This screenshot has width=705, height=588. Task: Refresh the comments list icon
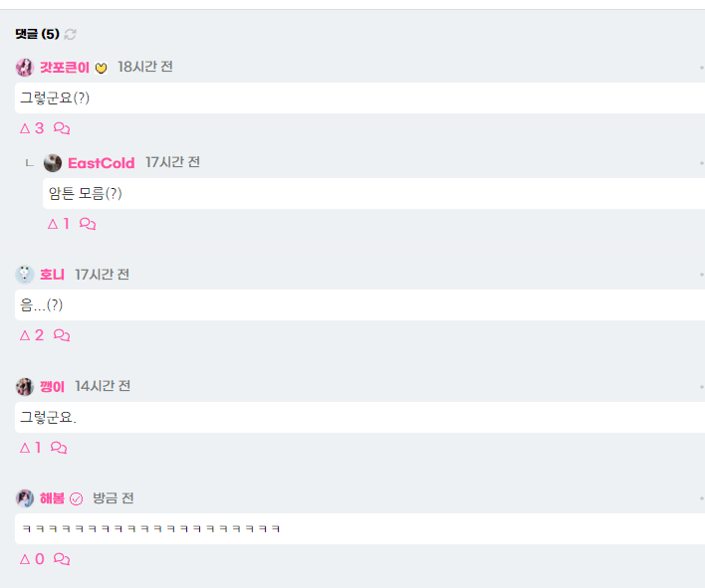pyautogui.click(x=70, y=34)
